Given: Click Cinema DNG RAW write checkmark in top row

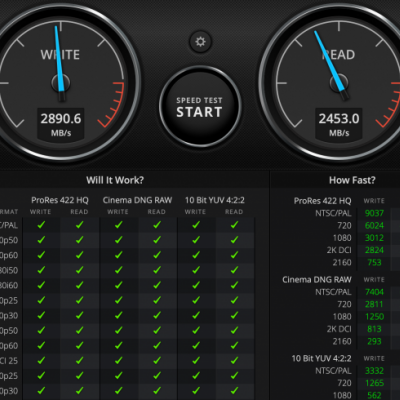Looking at the screenshot, I should [118, 225].
